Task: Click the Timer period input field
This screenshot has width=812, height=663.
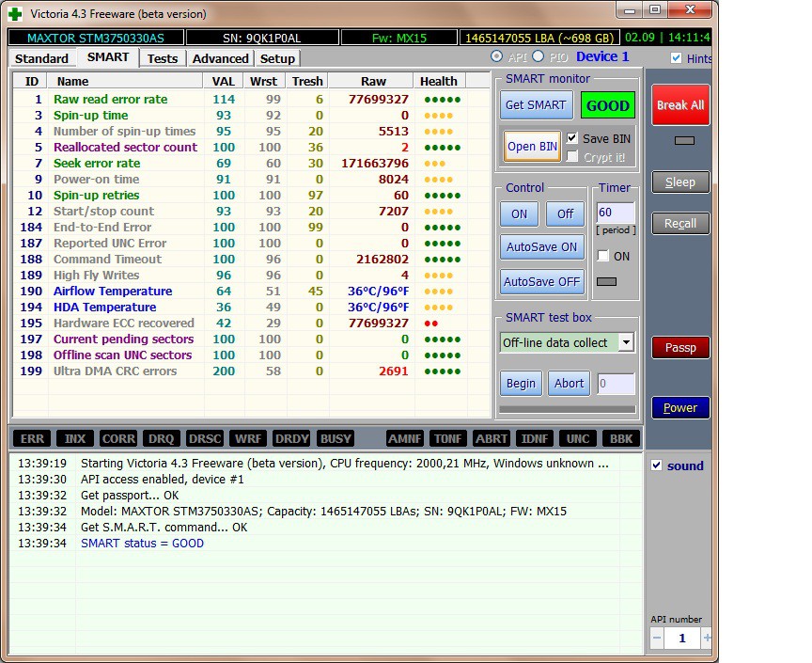Action: [x=616, y=213]
